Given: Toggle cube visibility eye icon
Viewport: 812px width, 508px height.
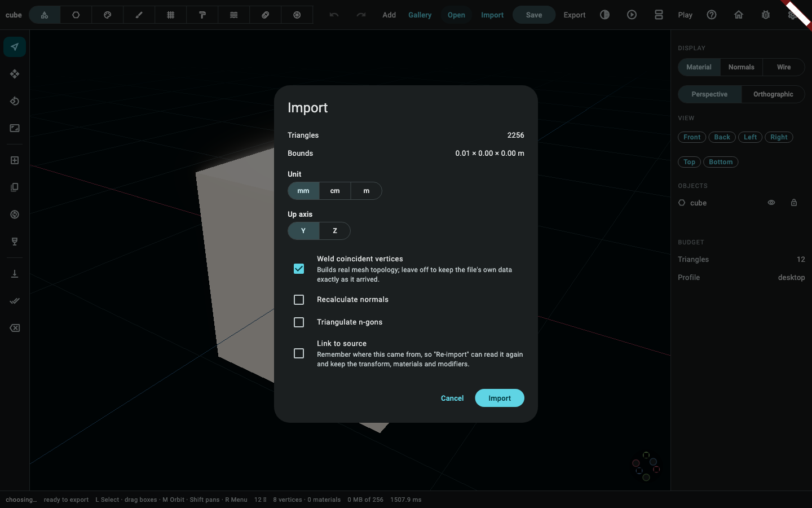Looking at the screenshot, I should point(771,203).
